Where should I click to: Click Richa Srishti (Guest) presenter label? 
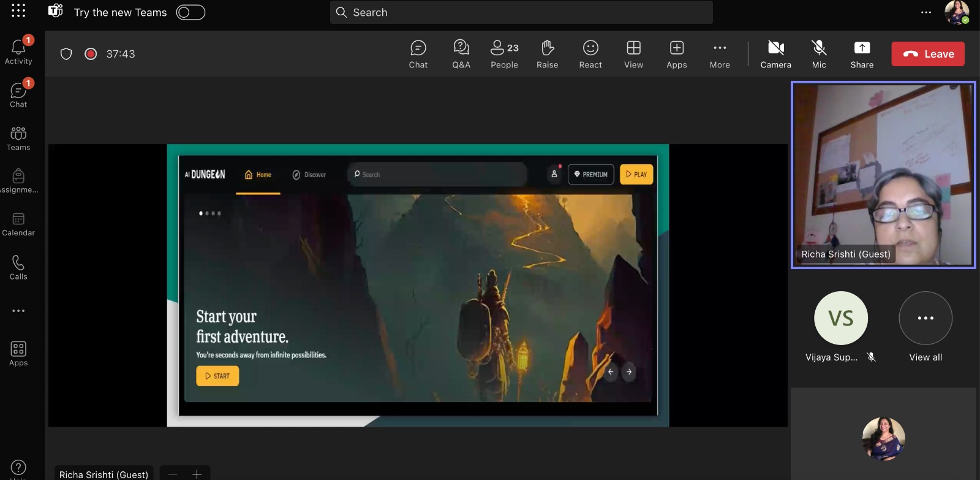tap(104, 474)
